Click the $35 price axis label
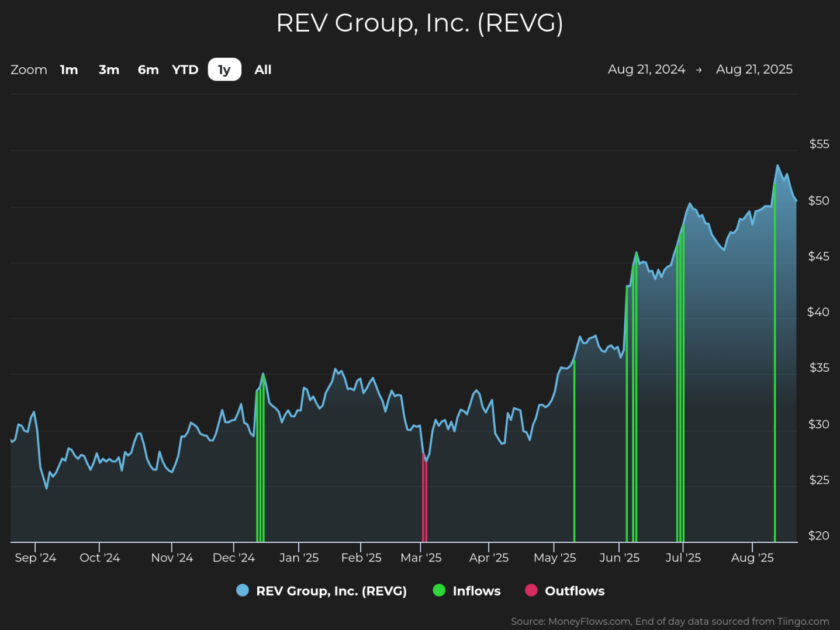This screenshot has height=630, width=840. click(819, 367)
